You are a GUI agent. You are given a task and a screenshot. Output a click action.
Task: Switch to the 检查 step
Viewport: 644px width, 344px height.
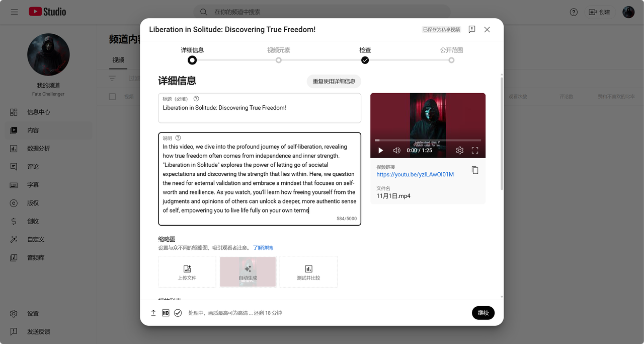[365, 60]
